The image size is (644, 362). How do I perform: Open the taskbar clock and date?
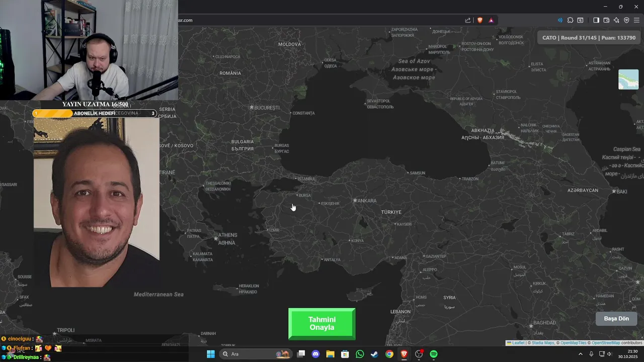(628, 354)
